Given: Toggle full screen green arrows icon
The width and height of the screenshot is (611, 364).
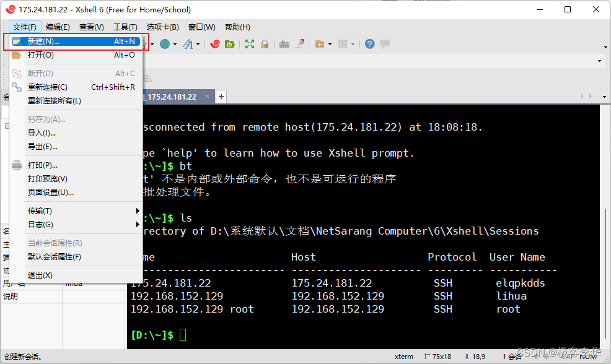Looking at the screenshot, I should tap(249, 44).
